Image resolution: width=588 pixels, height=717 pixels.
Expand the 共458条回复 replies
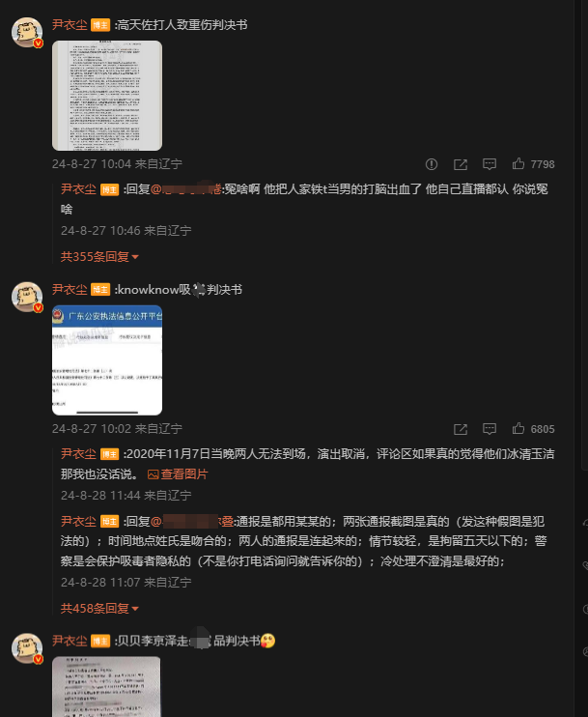(x=99, y=608)
